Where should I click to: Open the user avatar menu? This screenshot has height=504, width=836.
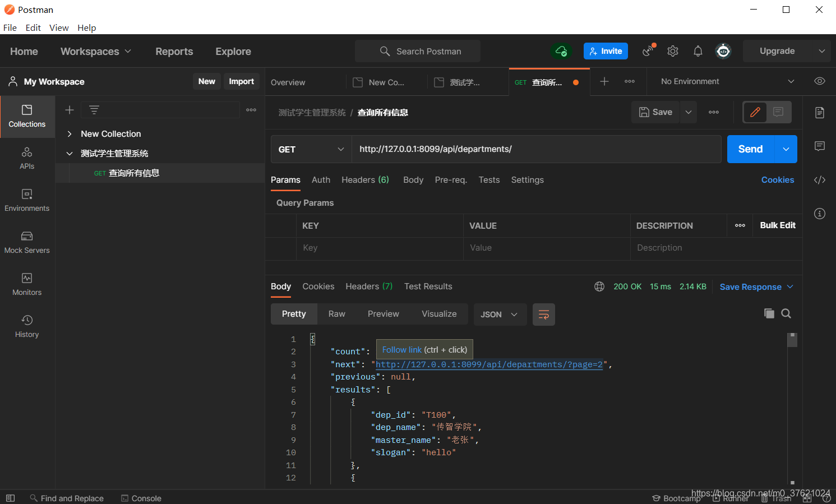723,51
